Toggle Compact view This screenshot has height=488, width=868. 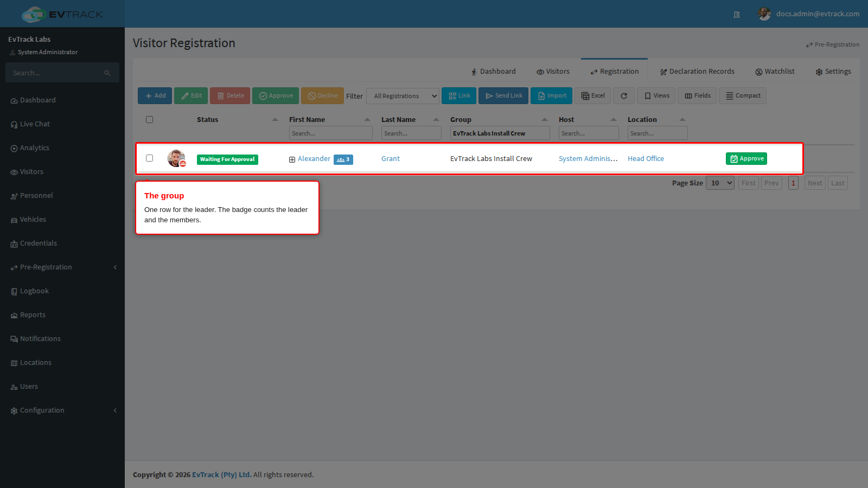click(743, 96)
